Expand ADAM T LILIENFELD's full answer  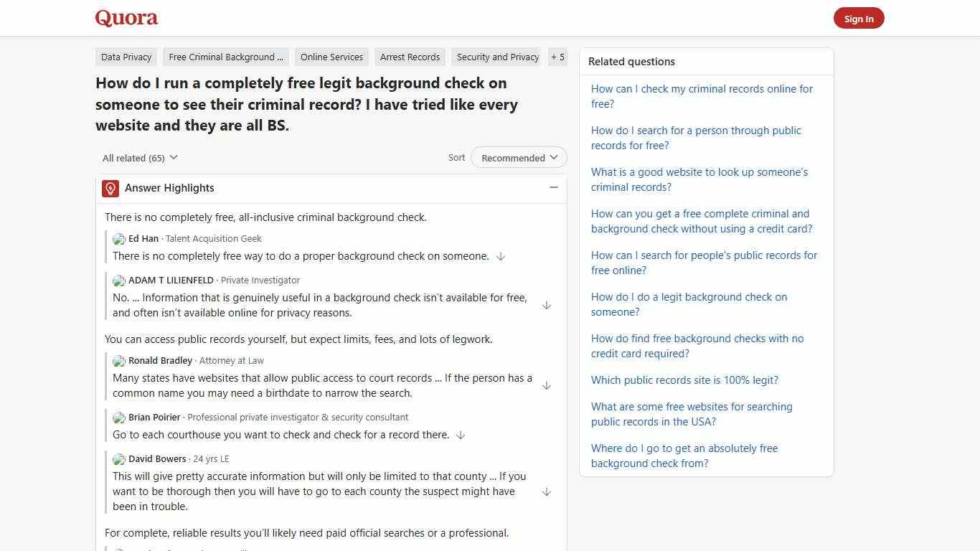point(547,305)
